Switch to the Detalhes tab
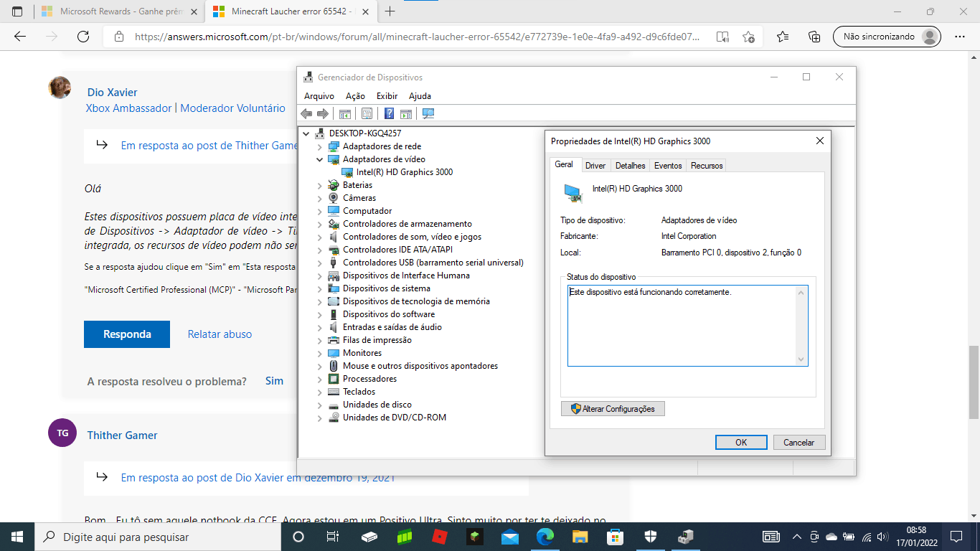 631,166
